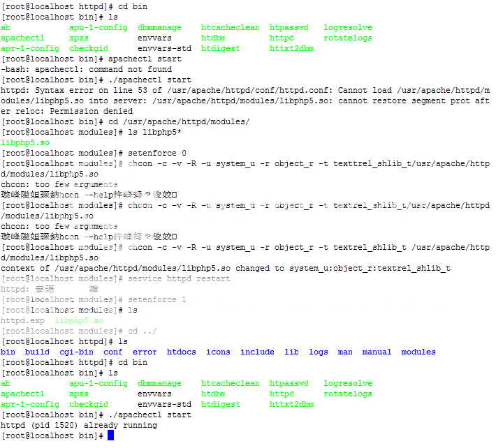The width and height of the screenshot is (496, 448).
Task: Select the blue 'modules' directory entry
Action: pos(418,352)
